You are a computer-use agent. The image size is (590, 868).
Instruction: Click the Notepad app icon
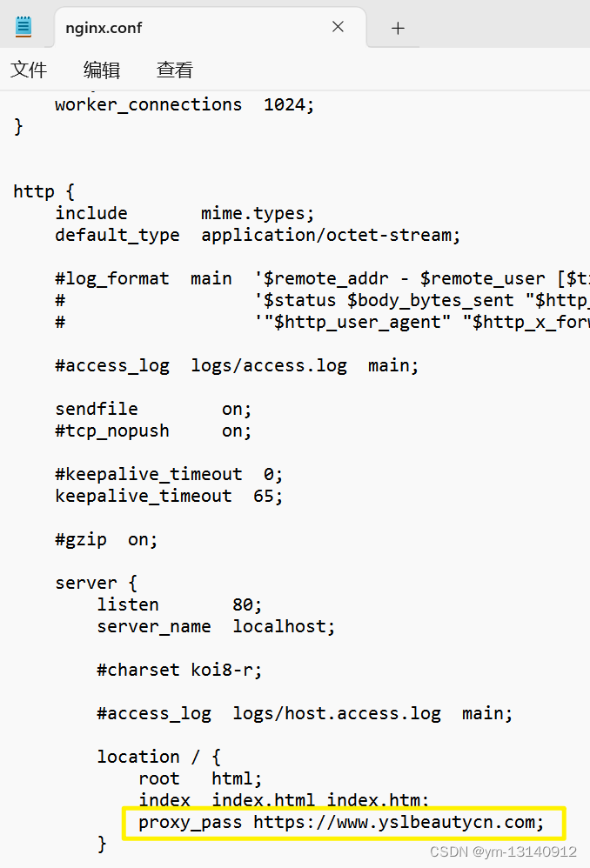pos(23,27)
